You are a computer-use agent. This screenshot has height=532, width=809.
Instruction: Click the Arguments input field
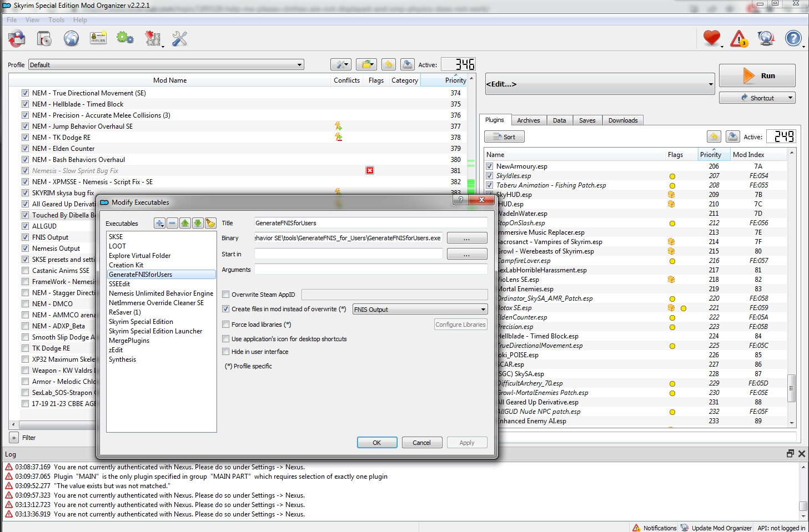pyautogui.click(x=371, y=270)
